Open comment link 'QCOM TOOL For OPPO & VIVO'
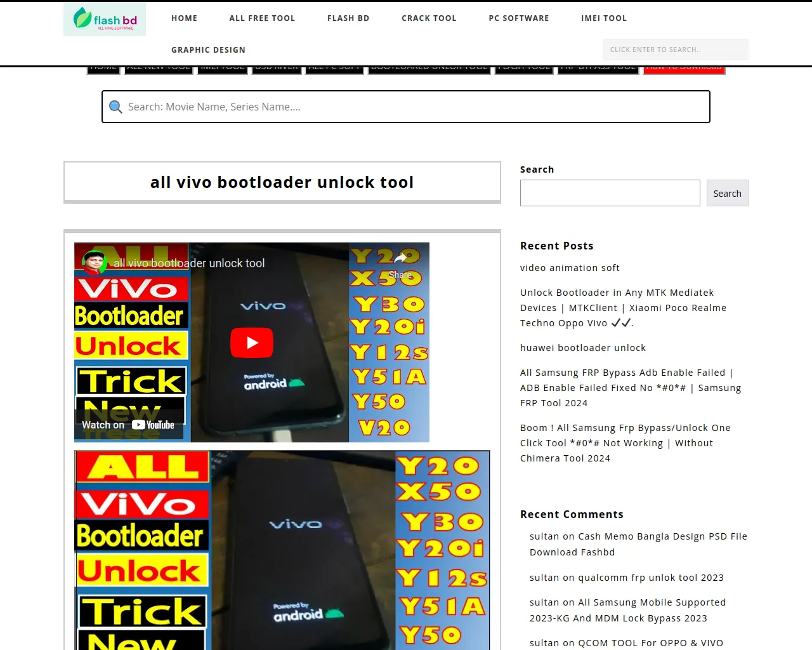This screenshot has height=650, width=812. [650, 643]
